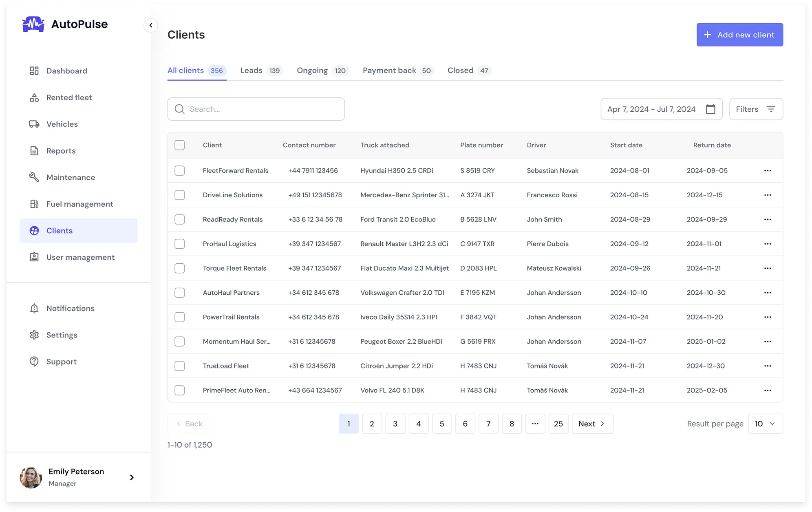Click Add new client button
This screenshot has width=812, height=512.
click(739, 35)
